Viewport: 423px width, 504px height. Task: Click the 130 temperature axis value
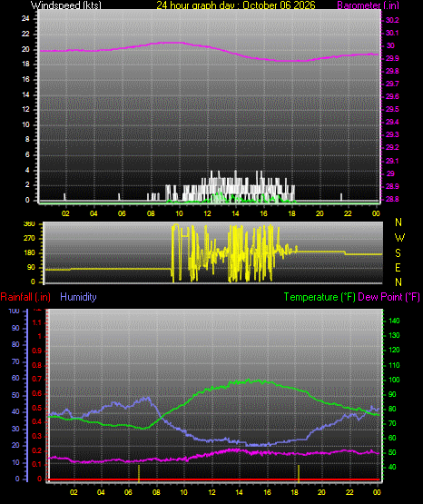394,335
